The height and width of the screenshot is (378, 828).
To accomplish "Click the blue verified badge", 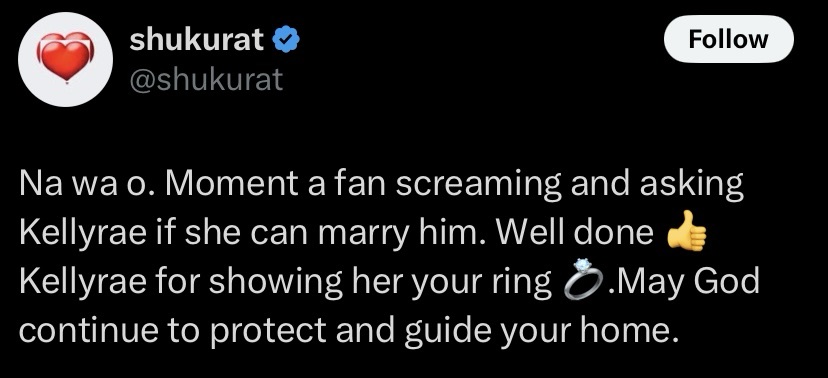I will point(288,40).
